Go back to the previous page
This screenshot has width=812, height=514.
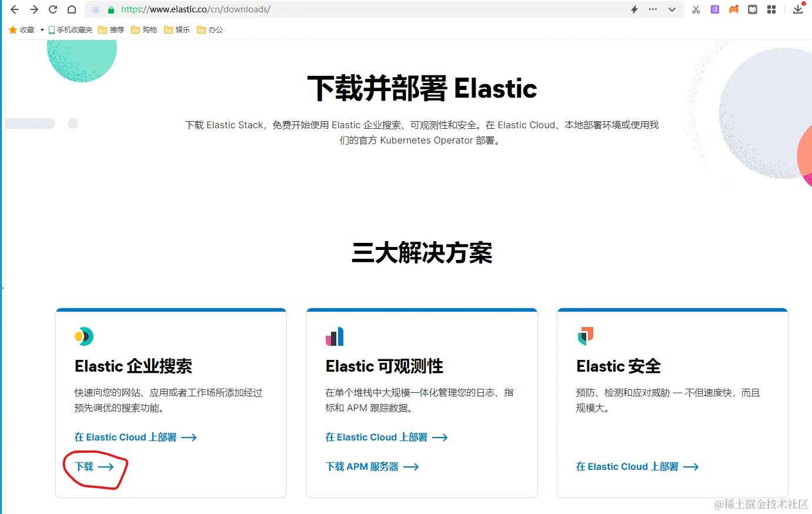(15, 9)
